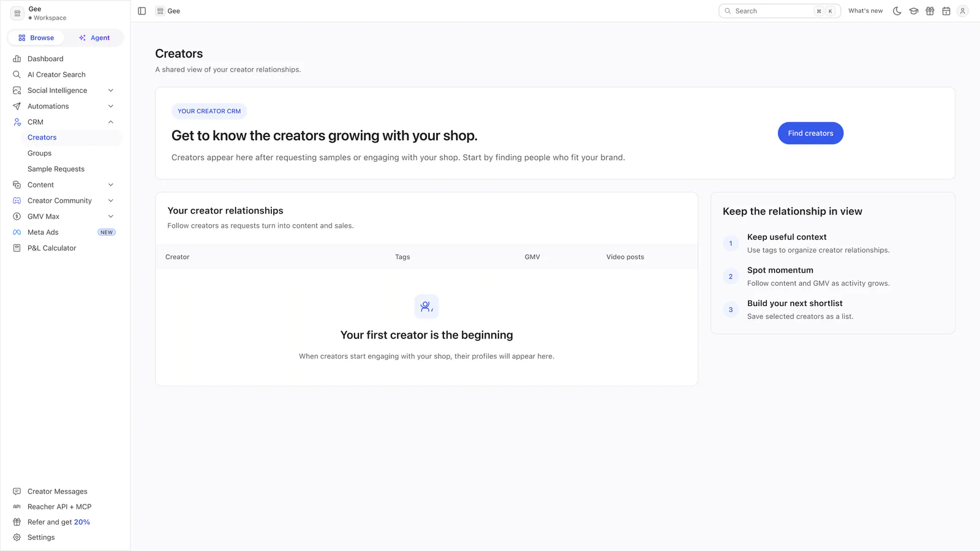Click the Reacher API icon
Image resolution: width=980 pixels, height=551 pixels.
pyautogui.click(x=17, y=507)
